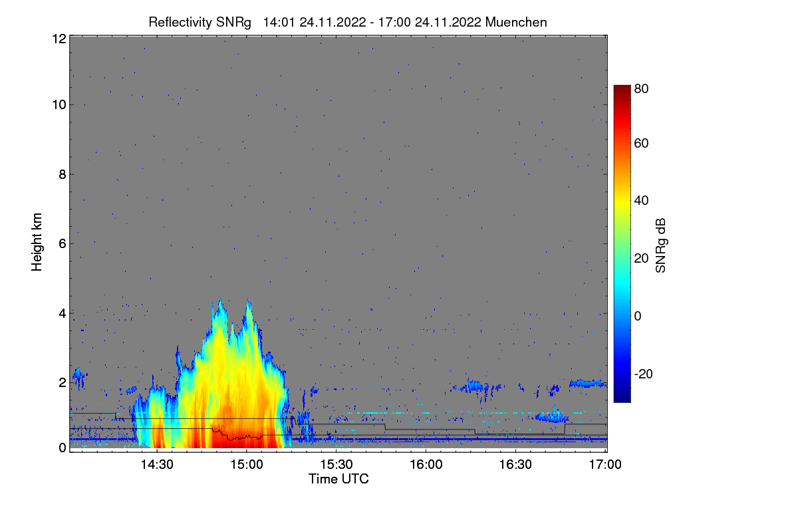Click the 'Time UTC' x-axis label
Viewport: 798px width, 532px height.
(x=338, y=479)
